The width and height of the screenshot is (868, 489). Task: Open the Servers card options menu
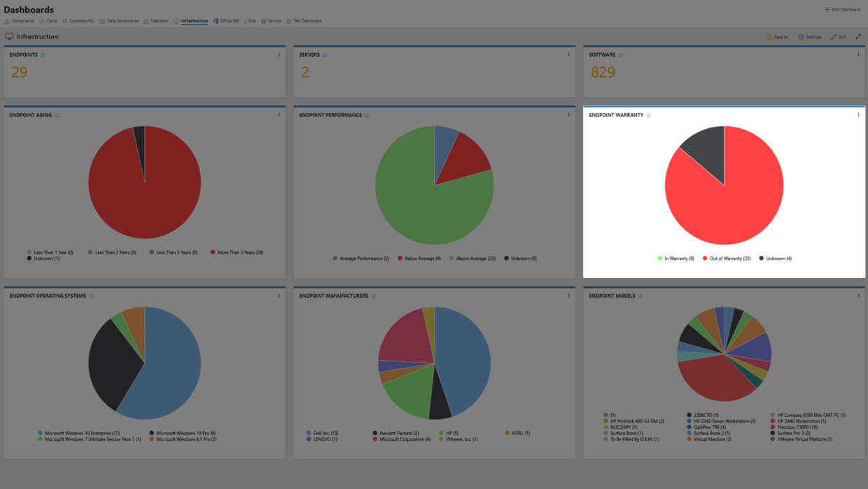[568, 55]
